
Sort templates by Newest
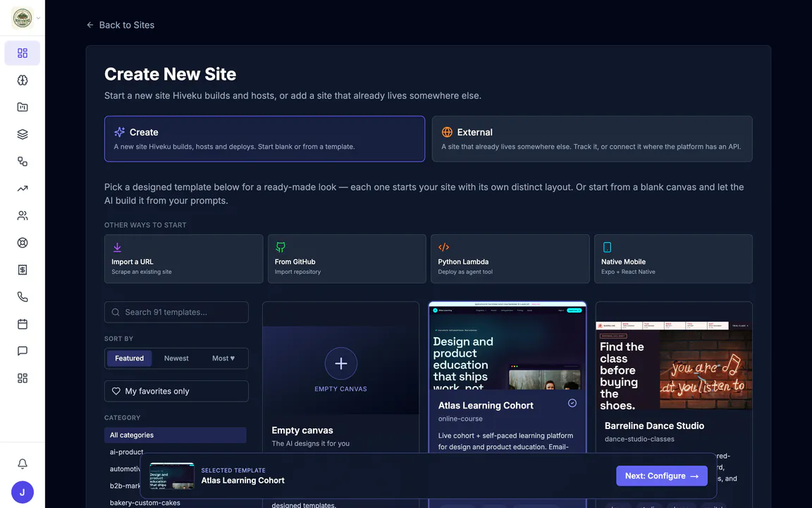[176, 358]
